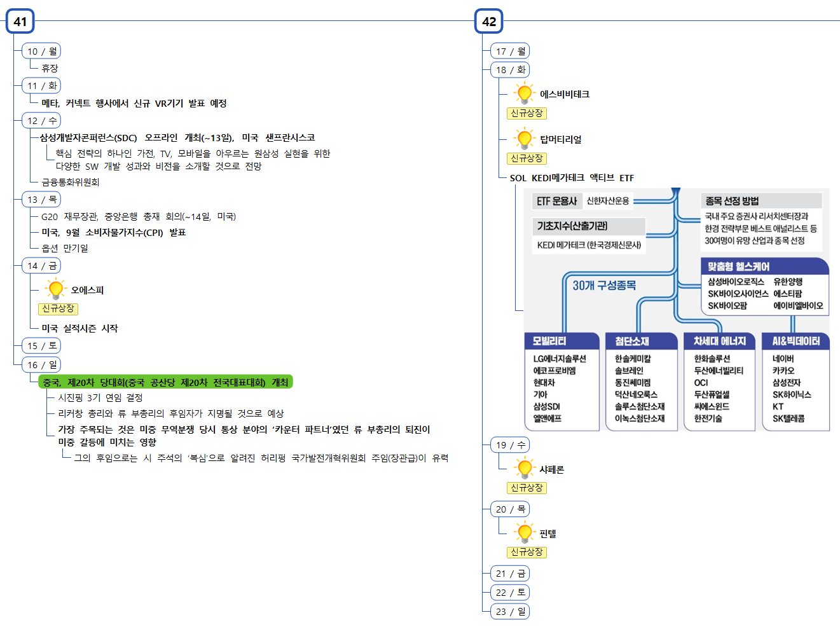Click the 미국 실적시즌 시작 entry
Image resolution: width=840 pixels, height=641 pixels.
(x=79, y=328)
